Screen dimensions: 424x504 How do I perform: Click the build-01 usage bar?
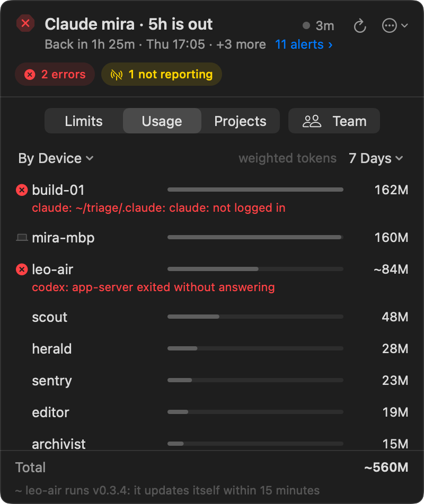pyautogui.click(x=255, y=190)
